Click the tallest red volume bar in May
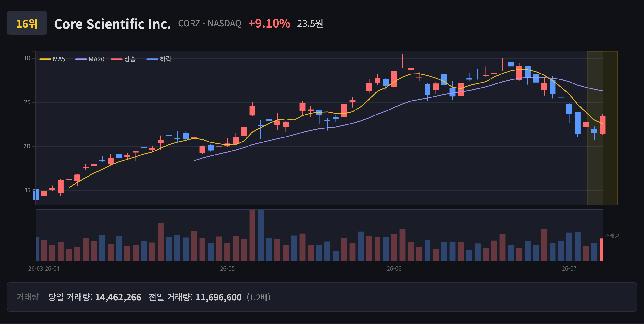 point(252,236)
